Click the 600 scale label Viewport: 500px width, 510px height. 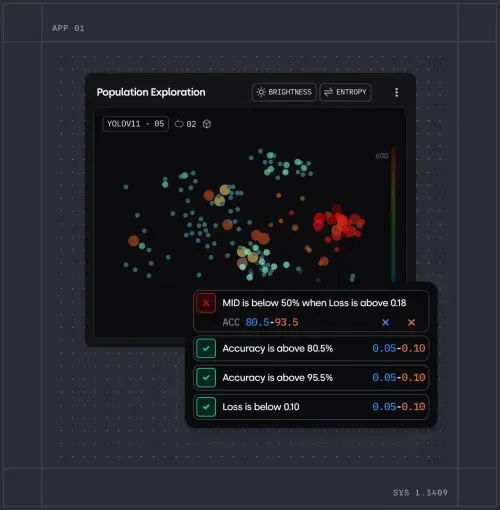click(382, 156)
